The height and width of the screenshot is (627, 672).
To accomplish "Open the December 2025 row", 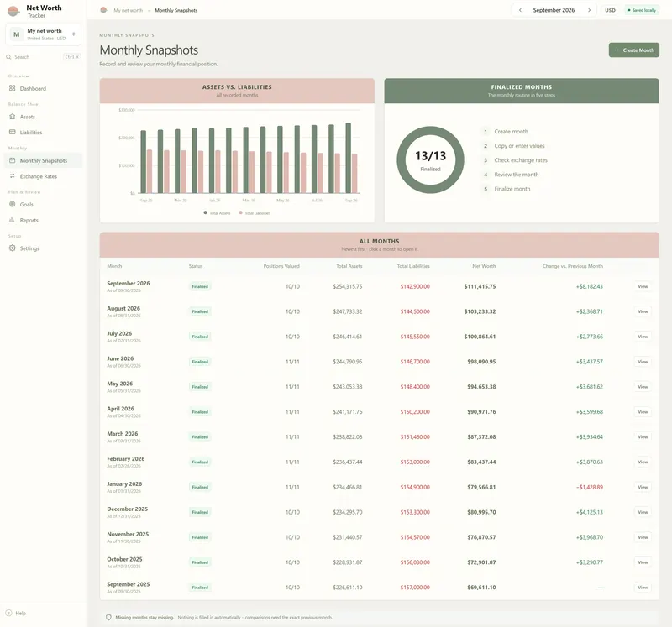I will tap(380, 512).
